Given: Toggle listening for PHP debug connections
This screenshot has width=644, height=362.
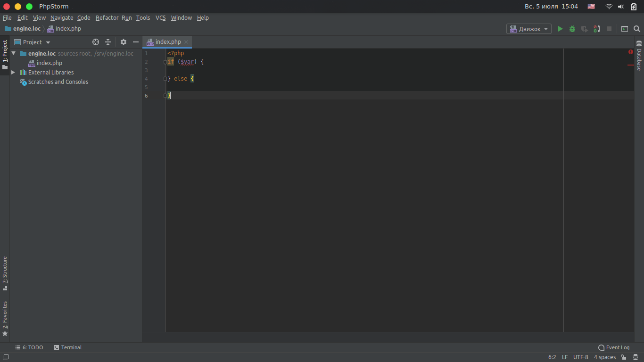Looking at the screenshot, I should tap(597, 29).
